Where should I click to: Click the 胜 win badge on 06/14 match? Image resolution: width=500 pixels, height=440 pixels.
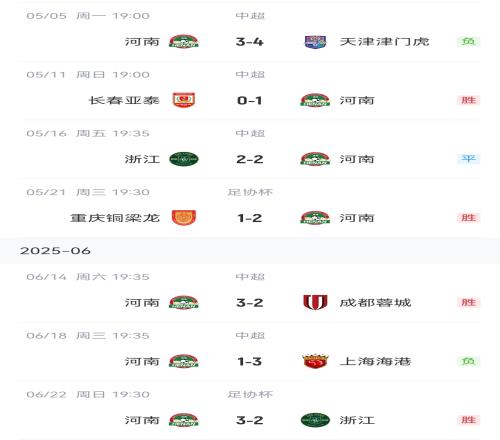point(468,302)
